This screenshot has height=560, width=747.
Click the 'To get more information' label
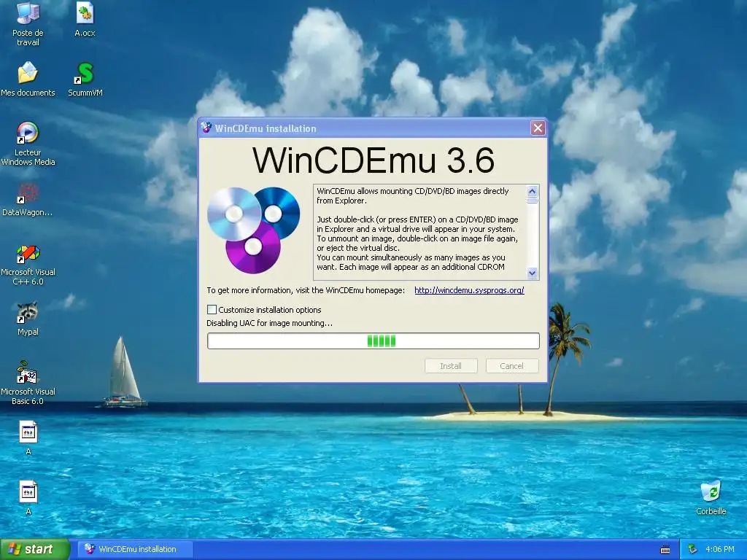click(306, 290)
